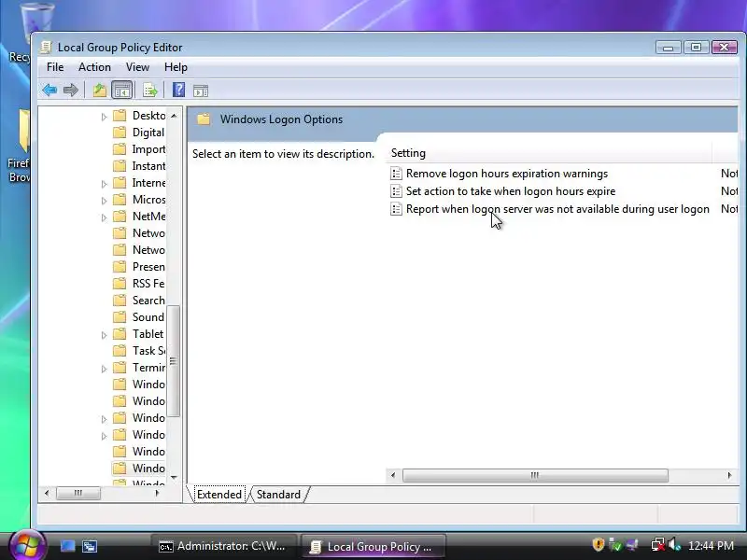Expand the Deskto tree node
The width and height of the screenshot is (747, 560).
(104, 116)
